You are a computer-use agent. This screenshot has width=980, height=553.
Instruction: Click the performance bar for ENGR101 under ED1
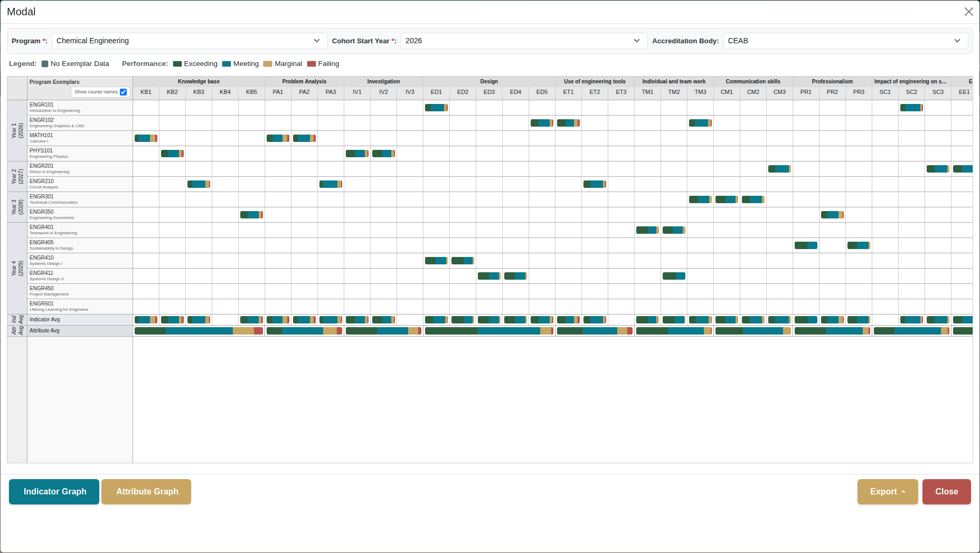click(436, 107)
